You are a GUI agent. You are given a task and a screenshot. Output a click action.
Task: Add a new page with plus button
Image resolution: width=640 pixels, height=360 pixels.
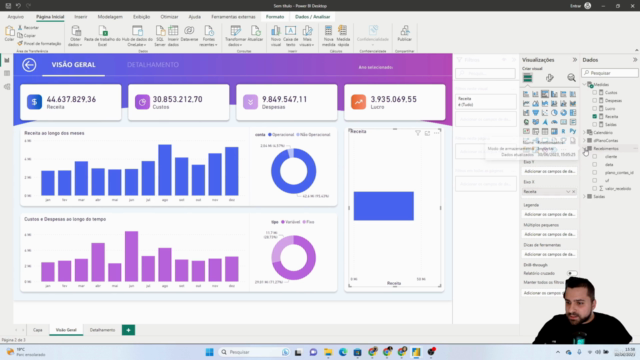[x=129, y=330]
